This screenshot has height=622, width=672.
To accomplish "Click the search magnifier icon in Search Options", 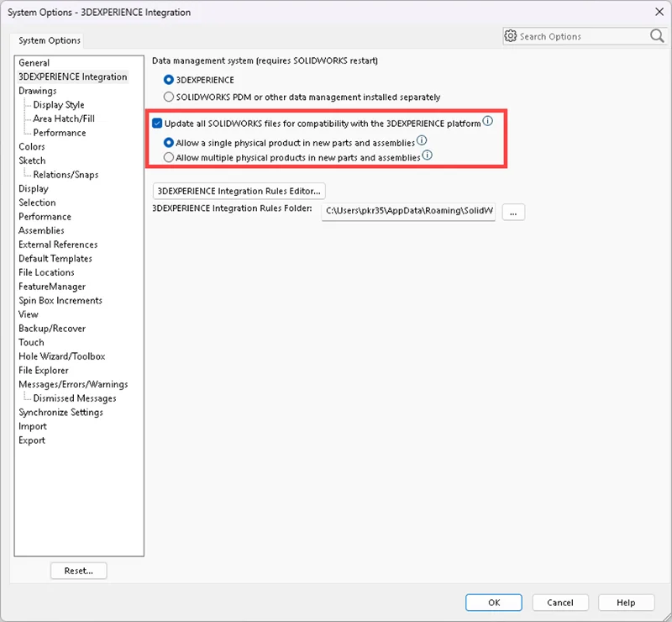I will [656, 36].
